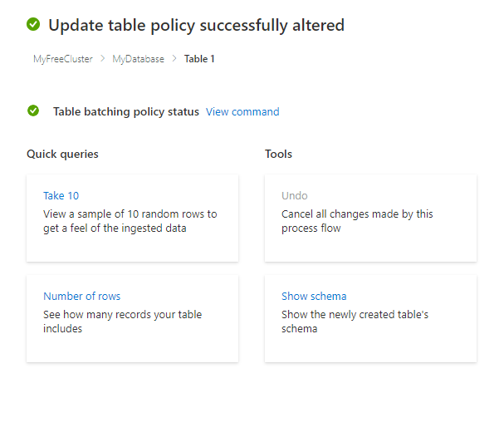Select the Undo tool title
Image resolution: width=504 pixels, height=442 pixels.
point(295,196)
